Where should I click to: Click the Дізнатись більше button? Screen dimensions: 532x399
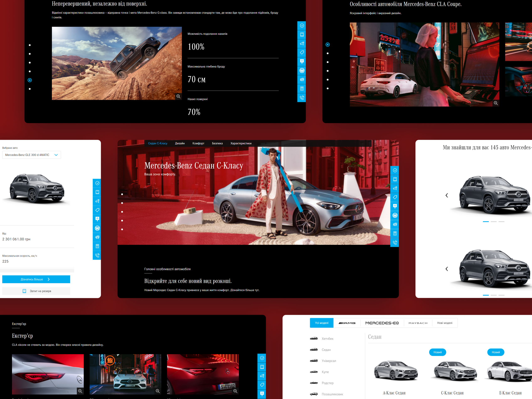[36, 279]
